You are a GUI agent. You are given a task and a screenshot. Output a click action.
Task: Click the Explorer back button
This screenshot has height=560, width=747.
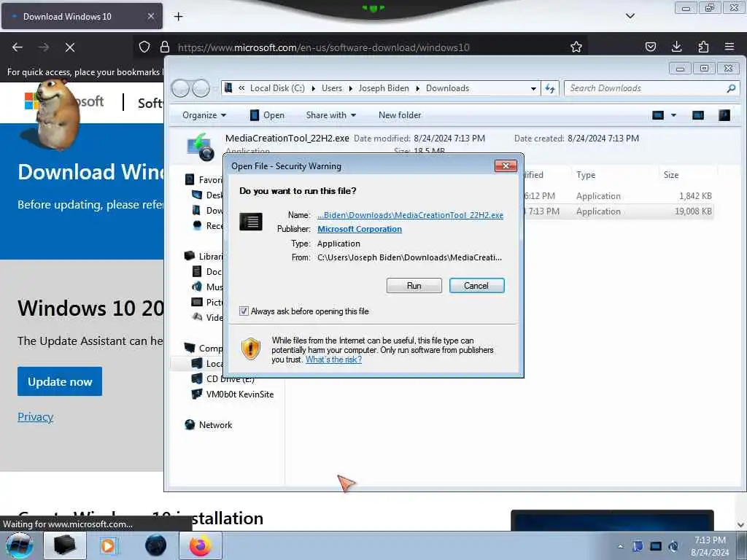[181, 88]
